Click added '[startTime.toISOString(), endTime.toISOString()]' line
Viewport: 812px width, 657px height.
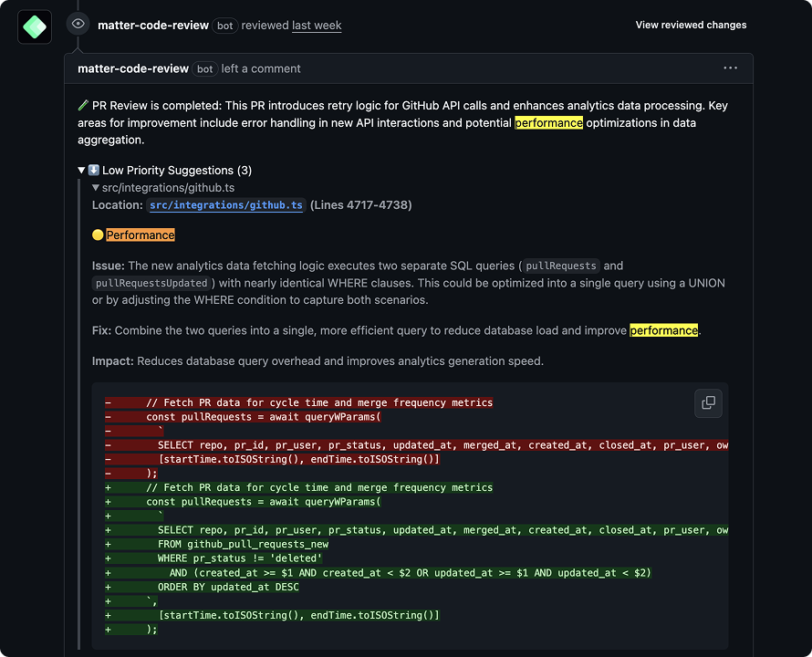tap(273, 615)
